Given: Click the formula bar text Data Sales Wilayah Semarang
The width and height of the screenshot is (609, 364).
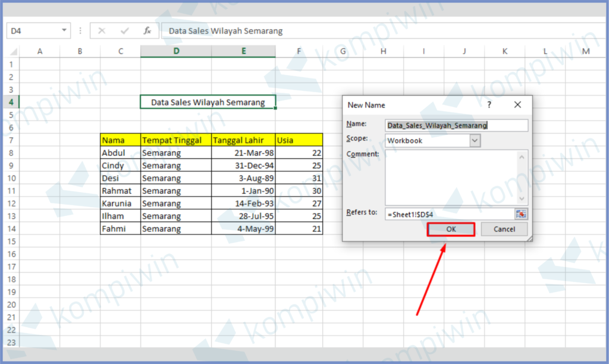Looking at the screenshot, I should click(225, 31).
